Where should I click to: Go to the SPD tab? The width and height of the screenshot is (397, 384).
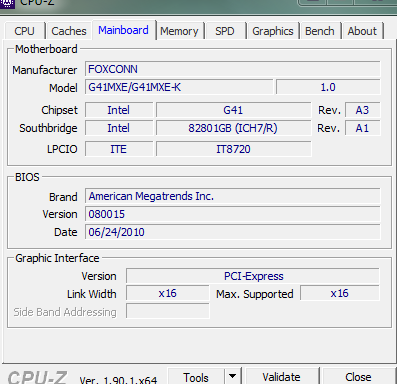(x=225, y=31)
